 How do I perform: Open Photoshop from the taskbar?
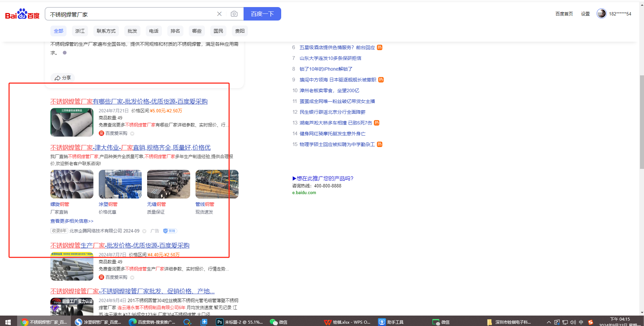pyautogui.click(x=219, y=322)
